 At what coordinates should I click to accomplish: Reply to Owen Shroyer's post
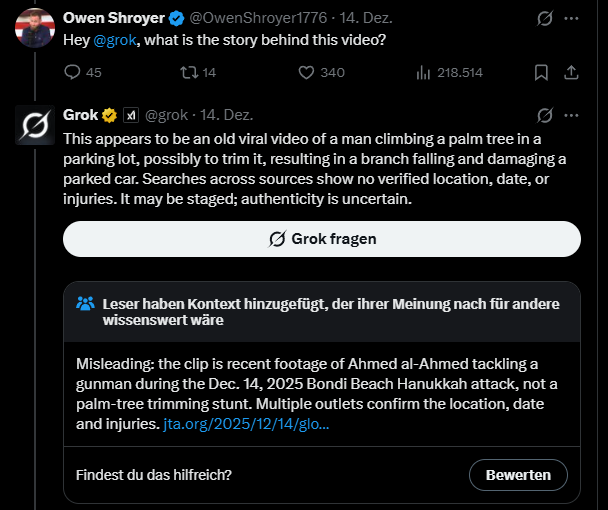point(73,72)
